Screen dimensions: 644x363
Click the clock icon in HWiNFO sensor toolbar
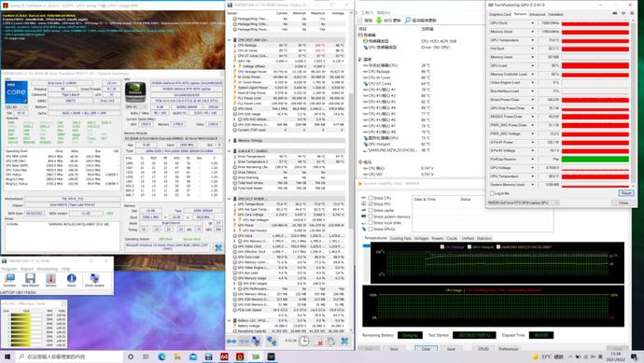tap(303, 341)
